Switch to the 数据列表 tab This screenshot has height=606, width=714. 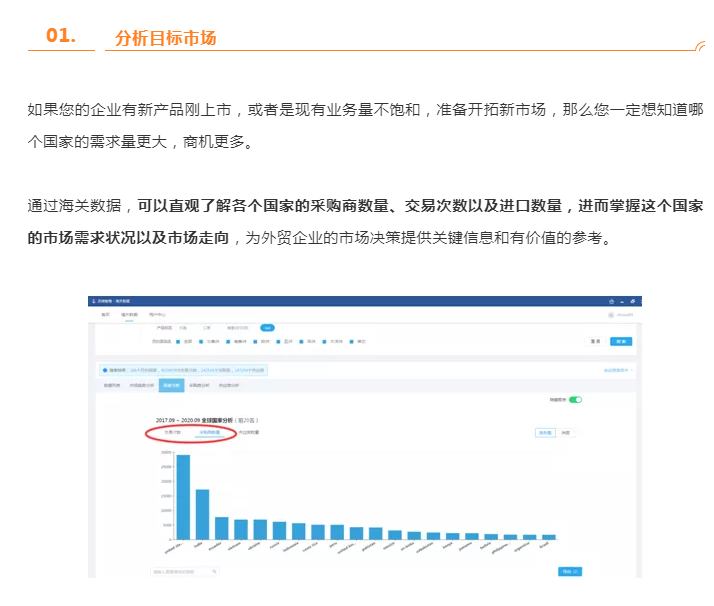click(112, 385)
